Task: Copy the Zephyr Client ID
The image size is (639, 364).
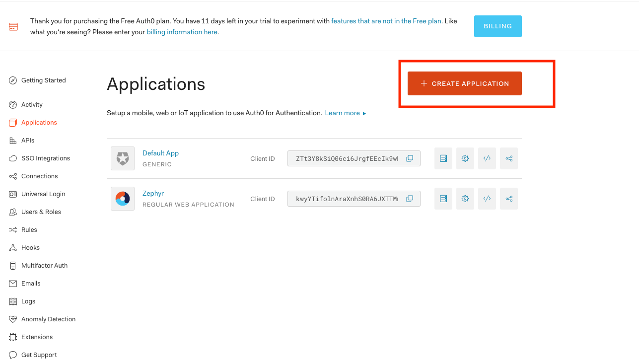Action: 410,199
